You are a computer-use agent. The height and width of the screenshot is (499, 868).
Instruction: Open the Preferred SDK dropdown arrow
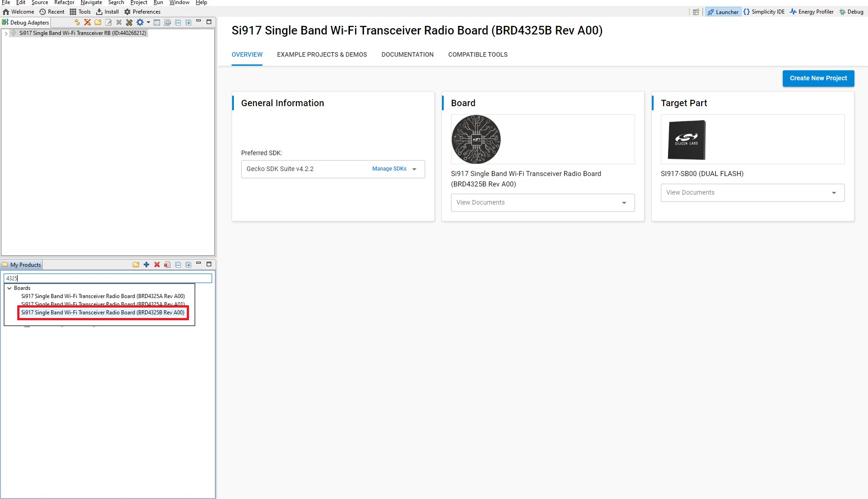414,169
